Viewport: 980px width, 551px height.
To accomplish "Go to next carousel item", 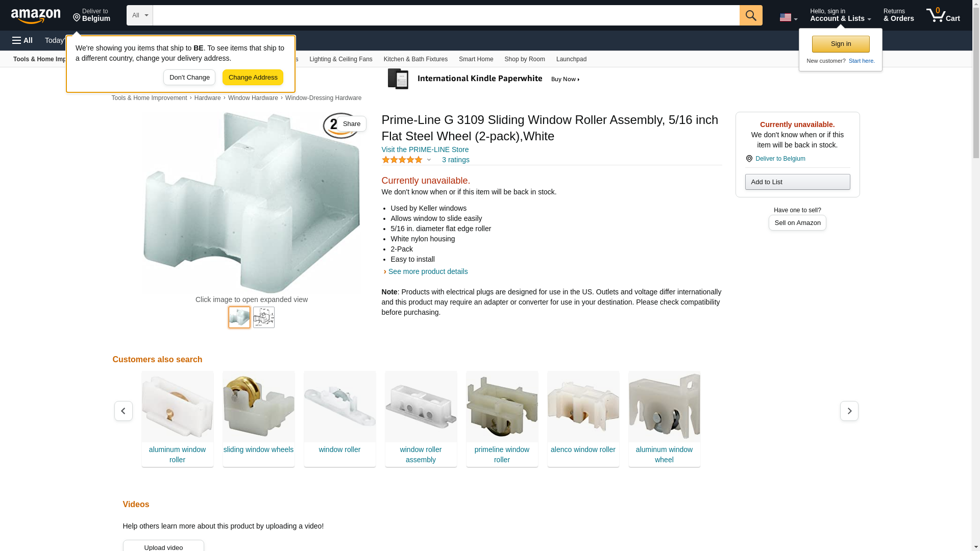I will click(x=849, y=411).
